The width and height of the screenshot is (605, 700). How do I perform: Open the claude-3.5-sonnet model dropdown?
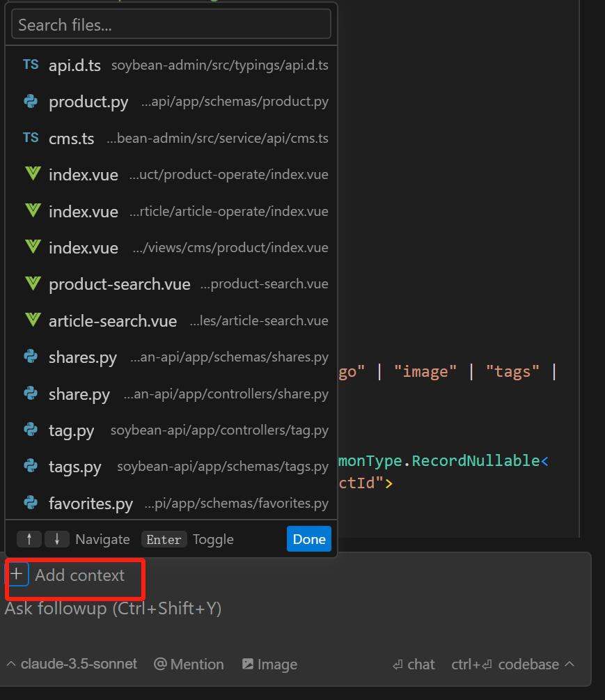click(x=72, y=664)
